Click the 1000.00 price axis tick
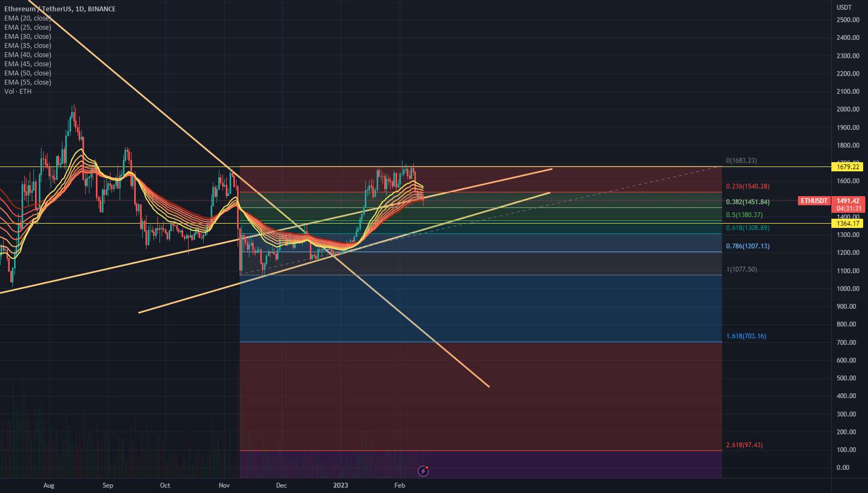Image resolution: width=868 pixels, height=493 pixels. click(x=848, y=289)
